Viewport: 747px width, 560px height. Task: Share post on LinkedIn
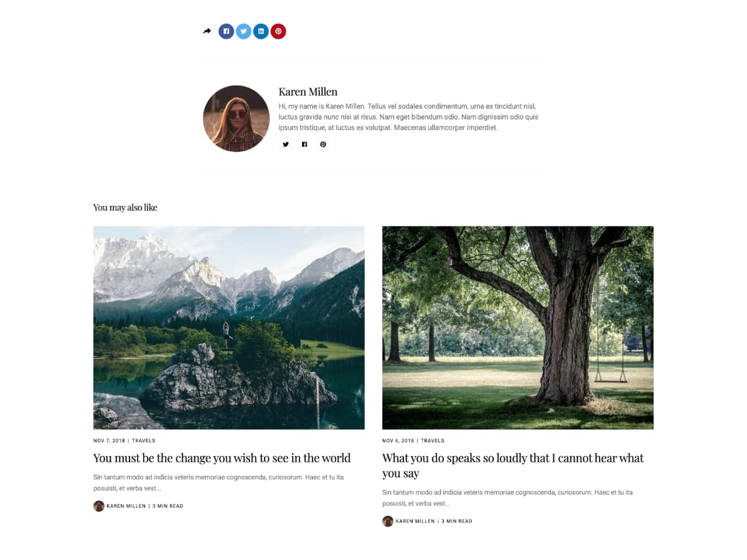(261, 31)
